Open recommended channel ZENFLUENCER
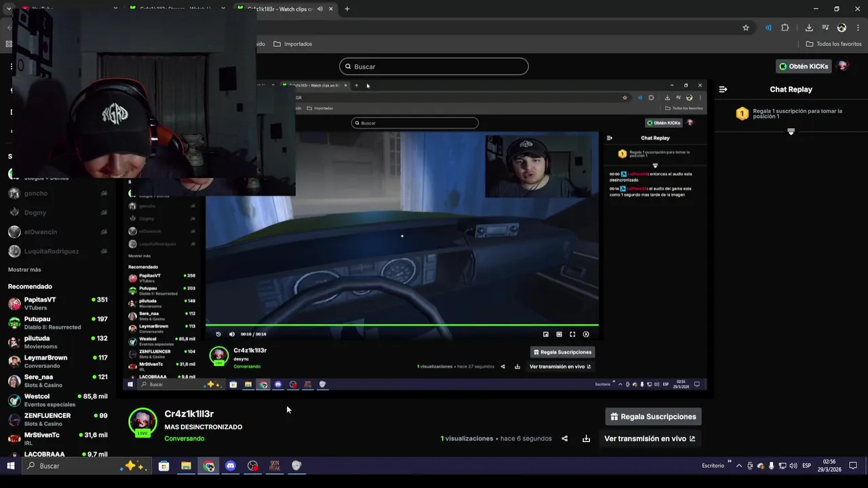Screen dimensions: 868x488 point(58,420)
